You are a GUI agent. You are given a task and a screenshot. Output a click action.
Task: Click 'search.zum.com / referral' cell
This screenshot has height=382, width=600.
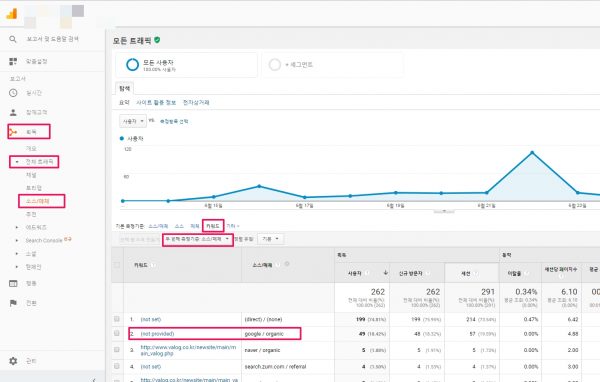(x=275, y=367)
